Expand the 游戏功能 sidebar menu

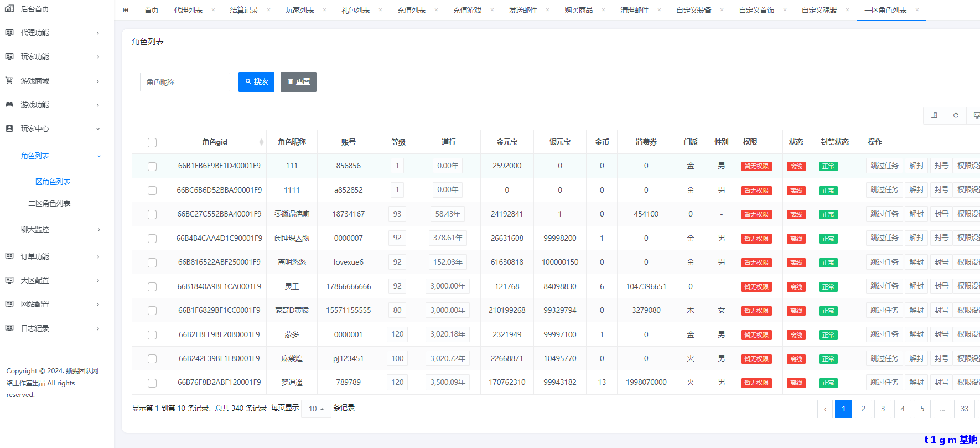point(98,105)
